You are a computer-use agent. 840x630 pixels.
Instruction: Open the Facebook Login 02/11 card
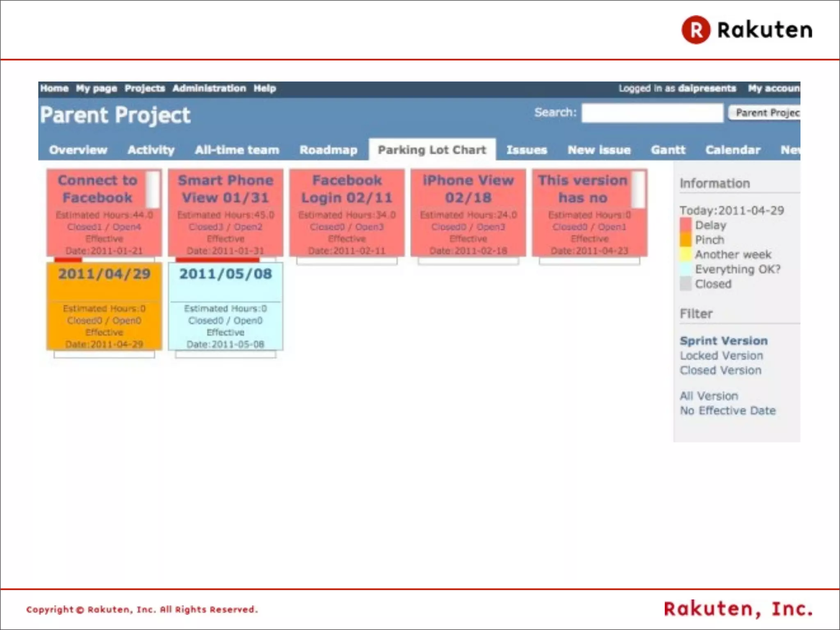tap(347, 189)
